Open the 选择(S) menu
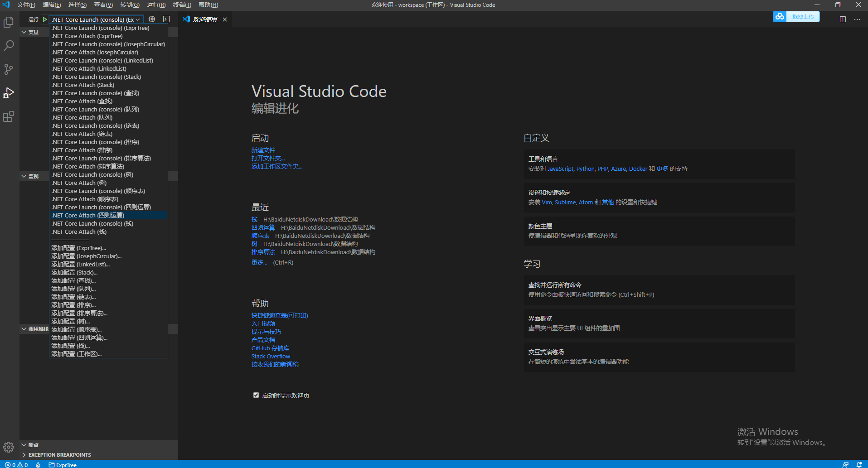This screenshot has height=468, width=868. [78, 5]
